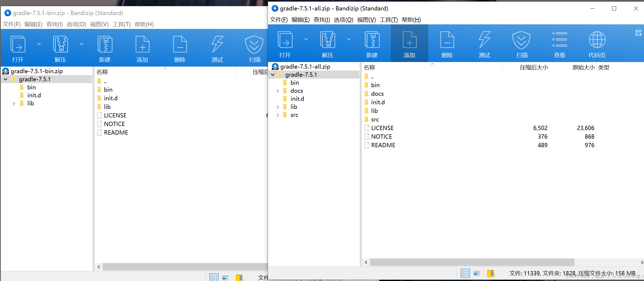
Task: Open 工具(T) menu in all.zip window
Action: [389, 20]
